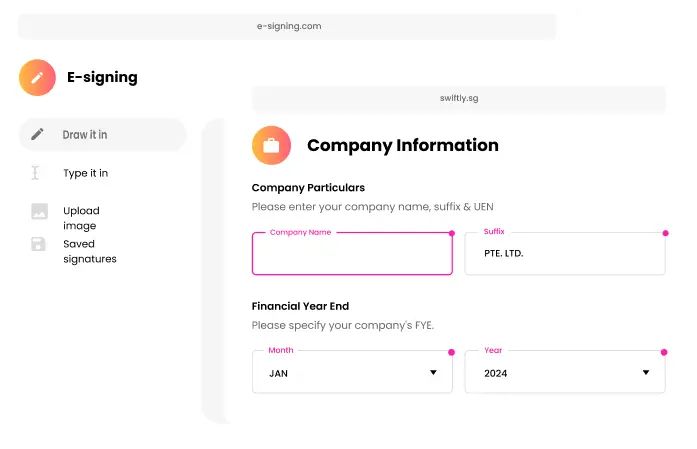
Task: Click the text cursor icon for Type it in
Action: (x=37, y=173)
